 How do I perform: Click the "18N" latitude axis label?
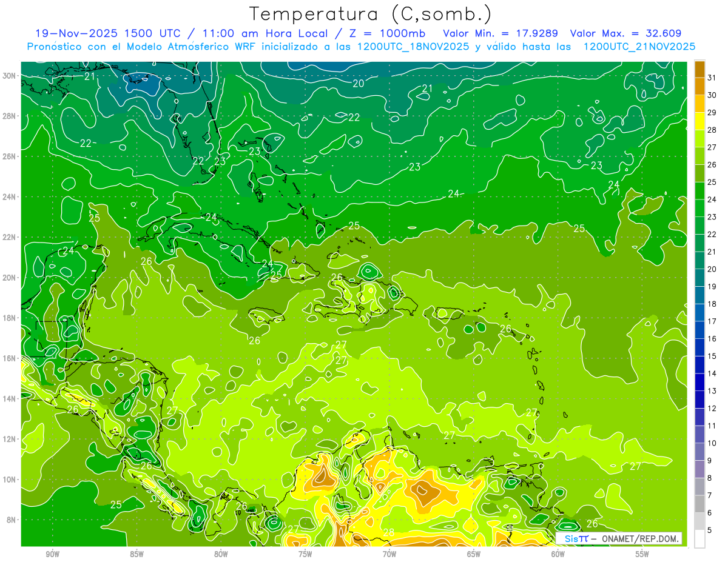[9, 318]
